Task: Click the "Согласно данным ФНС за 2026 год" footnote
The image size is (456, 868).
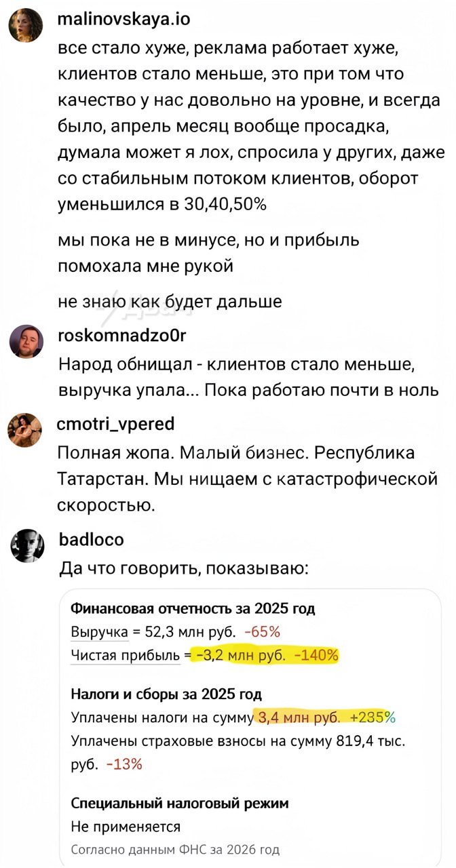Action: 175,849
